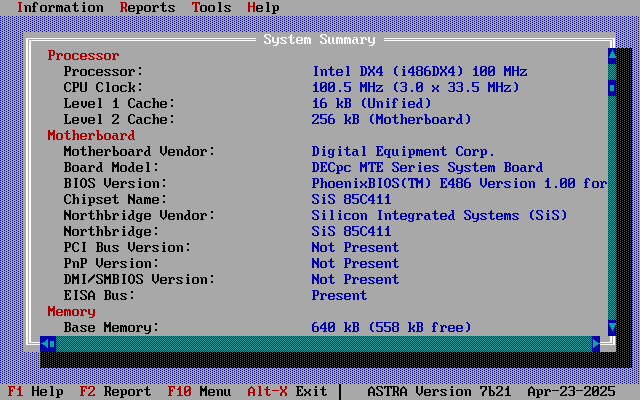Click the Northbridge: label
Screen dimensions: 640x400
(x=111, y=231)
